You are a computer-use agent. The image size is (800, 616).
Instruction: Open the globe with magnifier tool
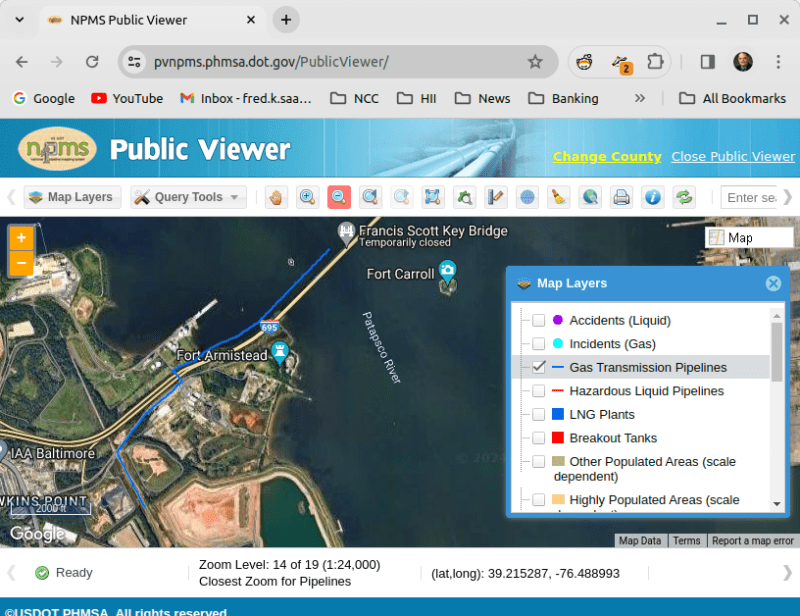(590, 197)
